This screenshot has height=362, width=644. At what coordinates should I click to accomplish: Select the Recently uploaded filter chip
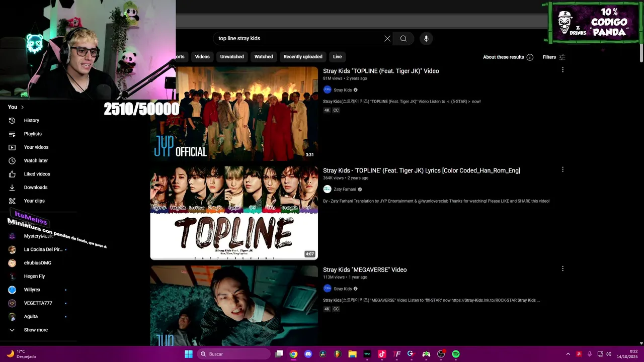click(303, 57)
